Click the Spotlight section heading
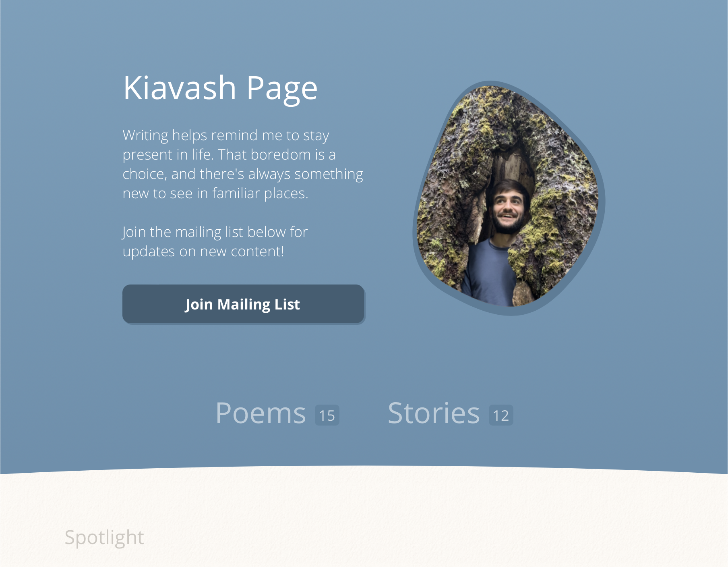728x567 pixels. pos(104,538)
